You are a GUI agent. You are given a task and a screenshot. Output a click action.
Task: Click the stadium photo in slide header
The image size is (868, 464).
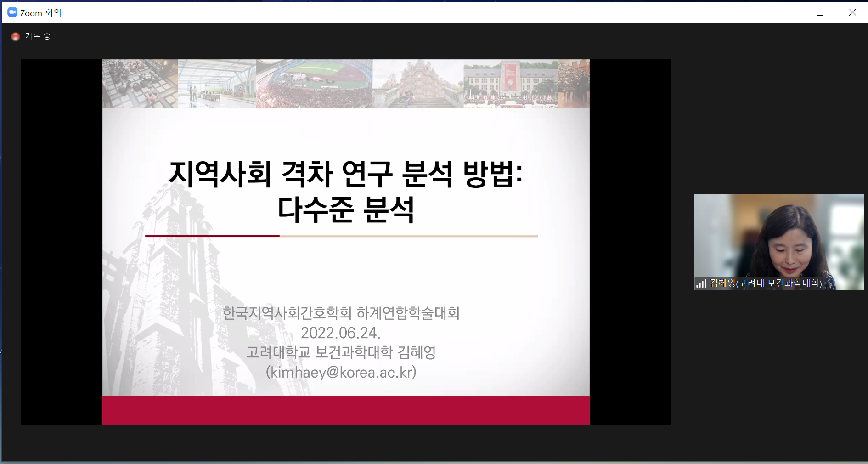(315, 84)
